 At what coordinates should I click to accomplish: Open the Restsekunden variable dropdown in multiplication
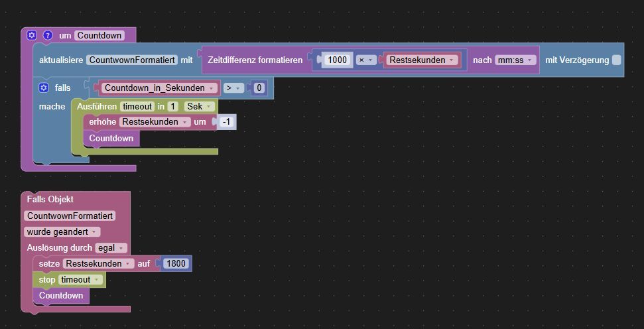click(x=422, y=60)
